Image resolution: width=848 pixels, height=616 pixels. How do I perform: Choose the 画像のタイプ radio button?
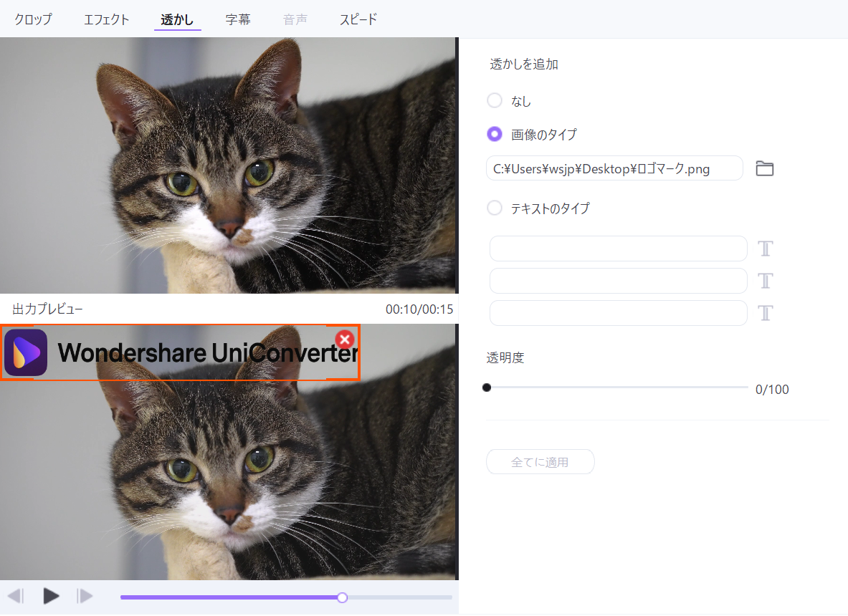click(x=495, y=134)
